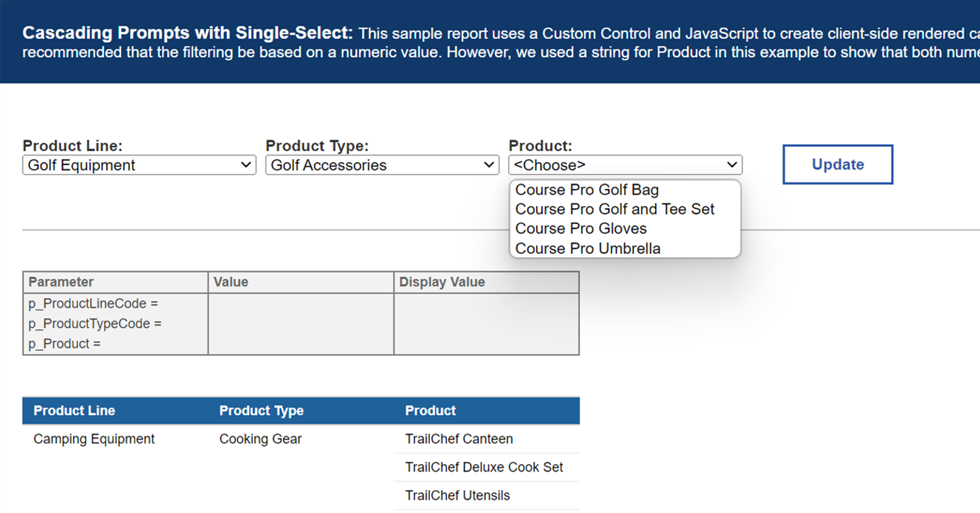Click the Cooking Gear cell
This screenshot has width=980, height=513.
pos(260,439)
